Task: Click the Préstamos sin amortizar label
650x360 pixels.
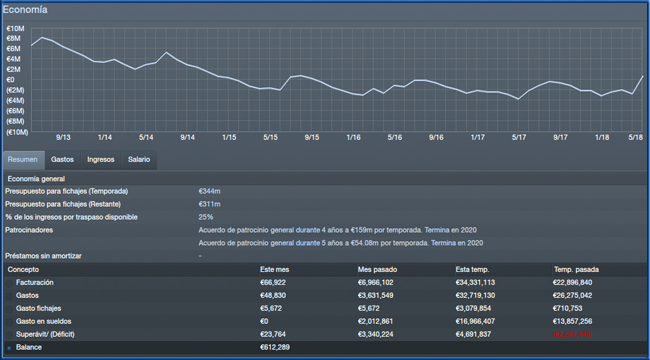Action: [x=43, y=256]
